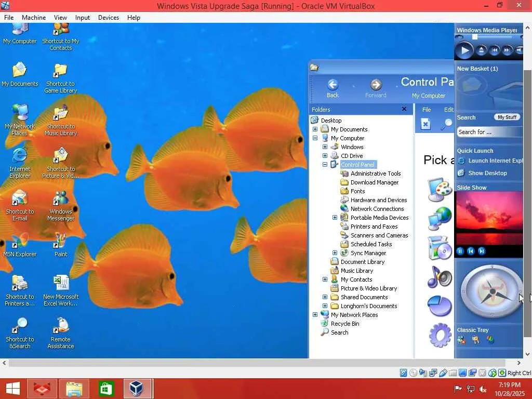Open Shortcut to E-mail icon
532x399 pixels.
tap(20, 205)
